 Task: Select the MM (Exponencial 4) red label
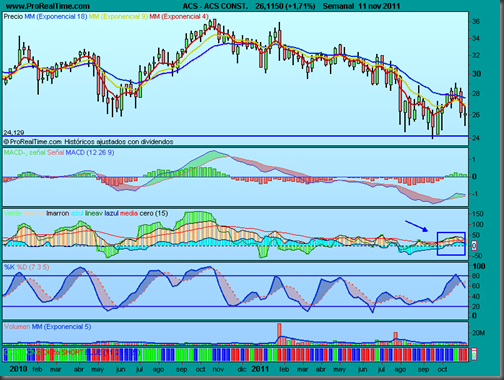[x=179, y=16]
